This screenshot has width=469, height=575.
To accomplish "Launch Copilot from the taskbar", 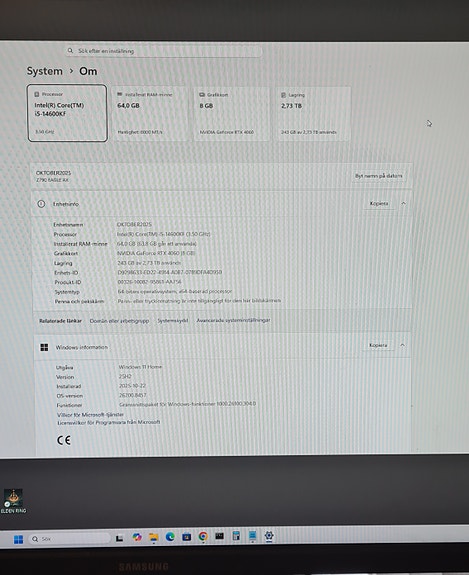I will pyautogui.click(x=137, y=538).
